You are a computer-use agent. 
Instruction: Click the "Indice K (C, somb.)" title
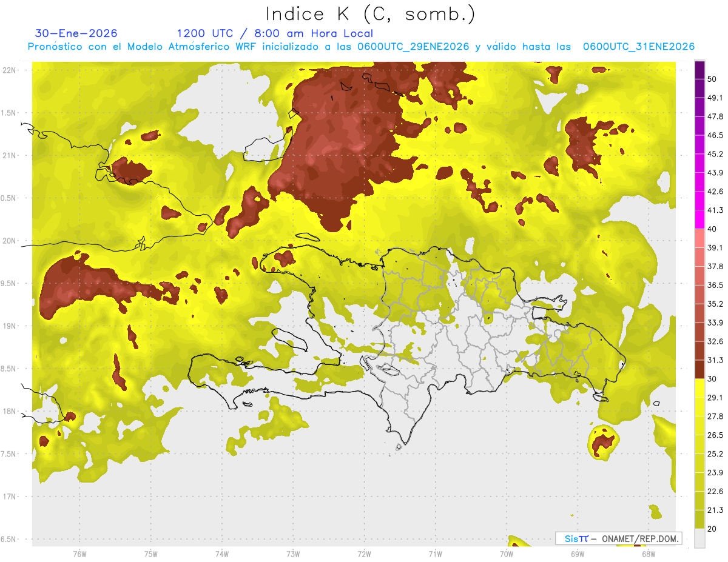371,13
